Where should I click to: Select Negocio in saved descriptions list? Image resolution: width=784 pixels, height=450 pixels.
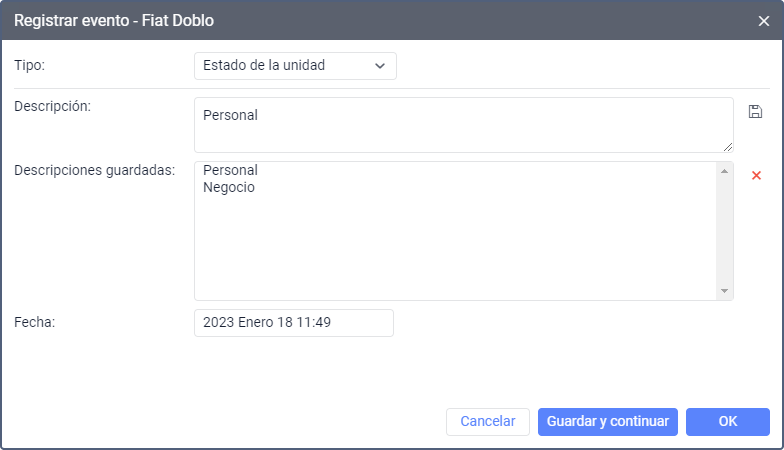[229, 187]
